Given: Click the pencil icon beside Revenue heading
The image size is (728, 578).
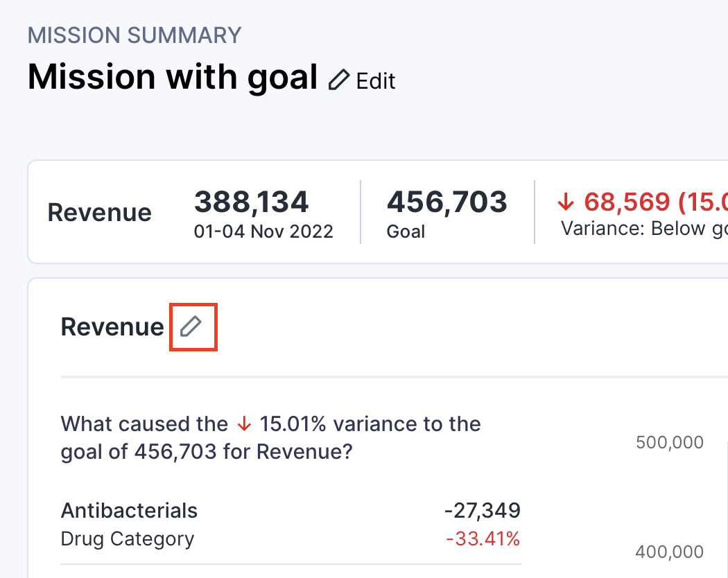Looking at the screenshot, I should click(191, 326).
